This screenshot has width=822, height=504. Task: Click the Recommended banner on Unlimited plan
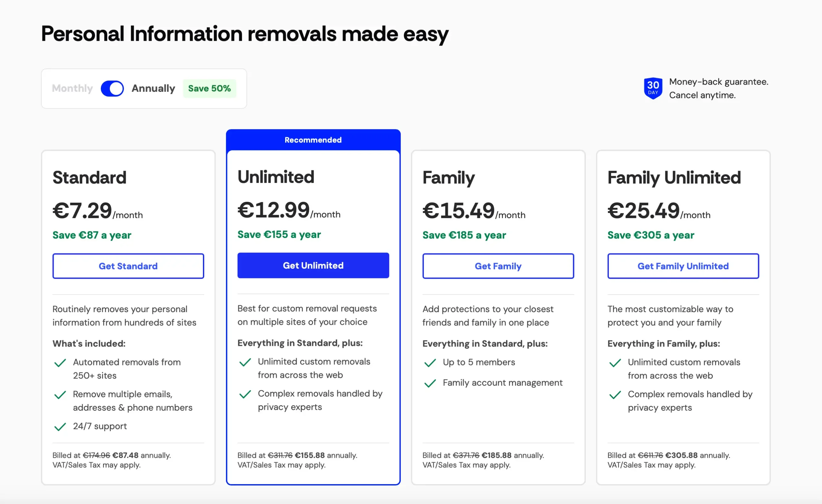[x=313, y=140]
